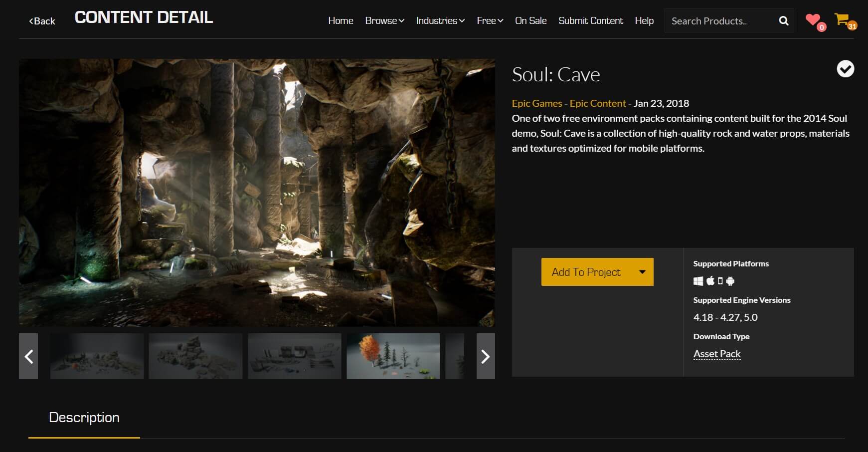Open Submit Content page
Screen dimensions: 868x452
point(591,20)
